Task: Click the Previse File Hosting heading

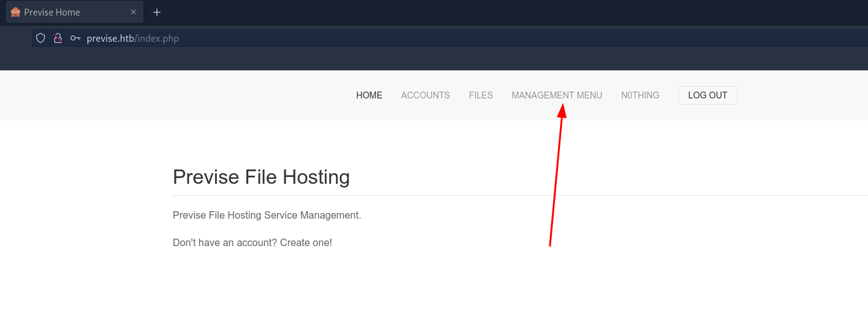Action: [x=261, y=177]
